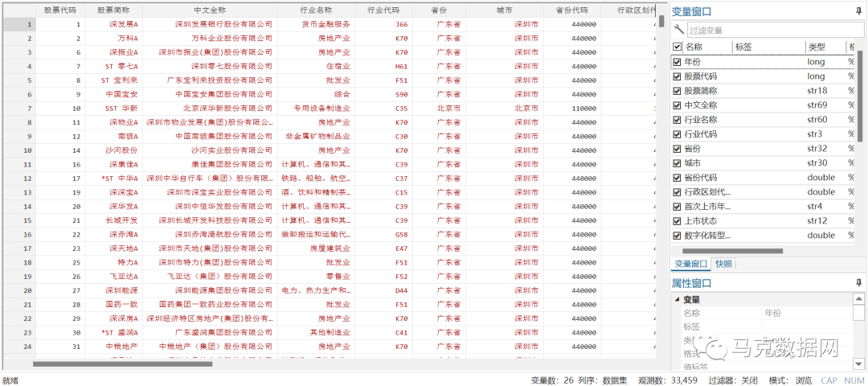
Task: Click the 首次上市年 variable row name
Action: pos(707,207)
